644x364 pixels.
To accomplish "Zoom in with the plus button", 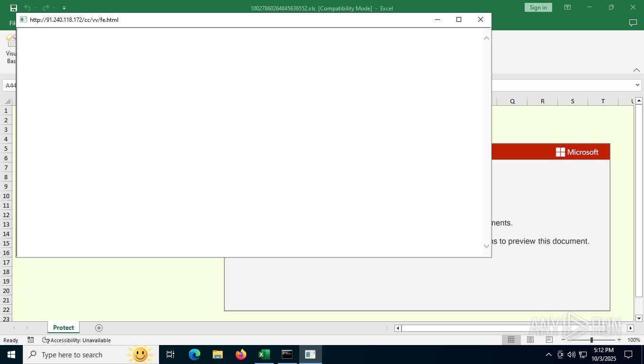I will (x=619, y=340).
